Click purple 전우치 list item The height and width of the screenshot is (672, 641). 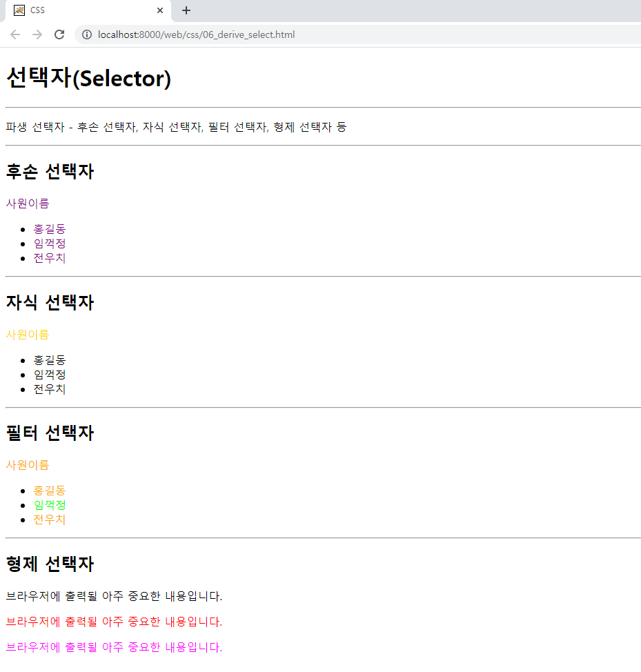pyautogui.click(x=50, y=258)
